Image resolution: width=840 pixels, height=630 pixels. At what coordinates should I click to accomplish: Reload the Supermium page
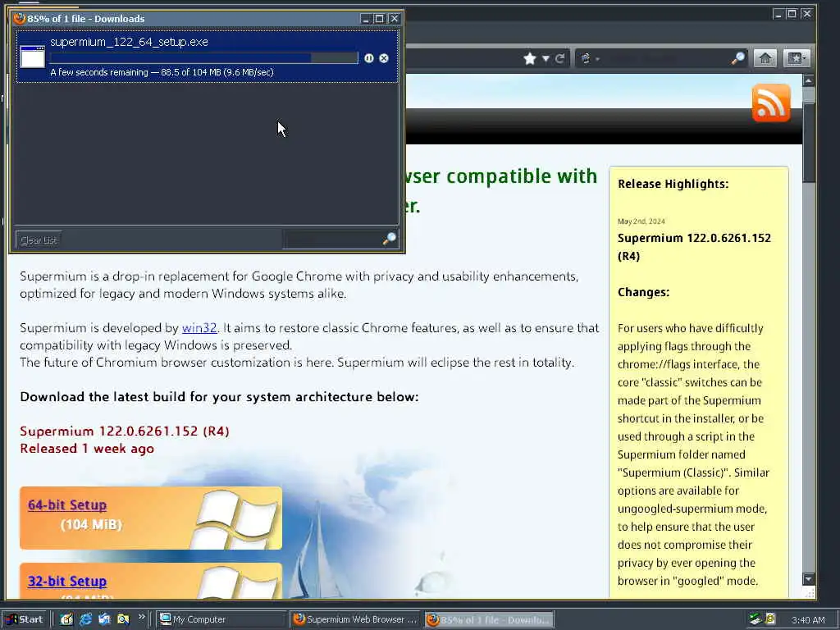[x=559, y=58]
